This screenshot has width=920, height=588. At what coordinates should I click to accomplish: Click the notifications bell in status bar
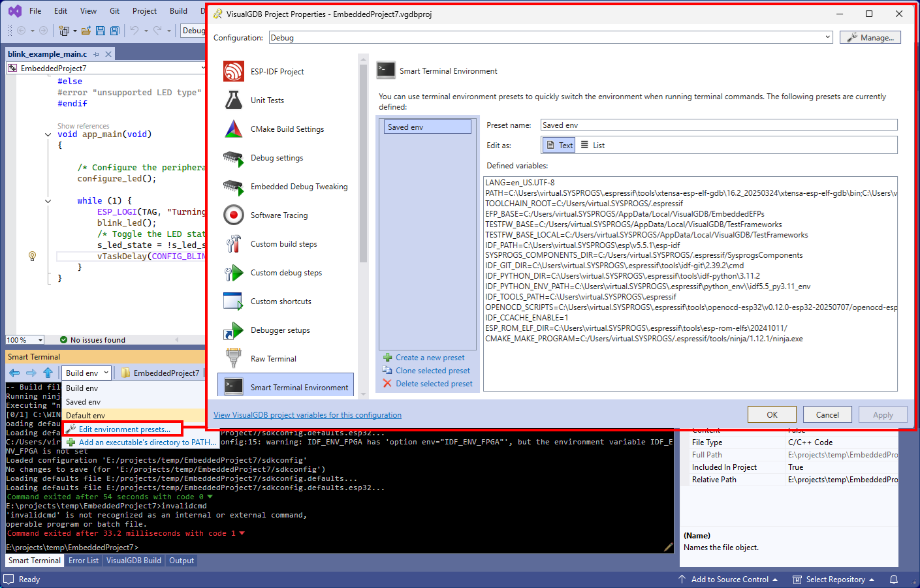(894, 580)
